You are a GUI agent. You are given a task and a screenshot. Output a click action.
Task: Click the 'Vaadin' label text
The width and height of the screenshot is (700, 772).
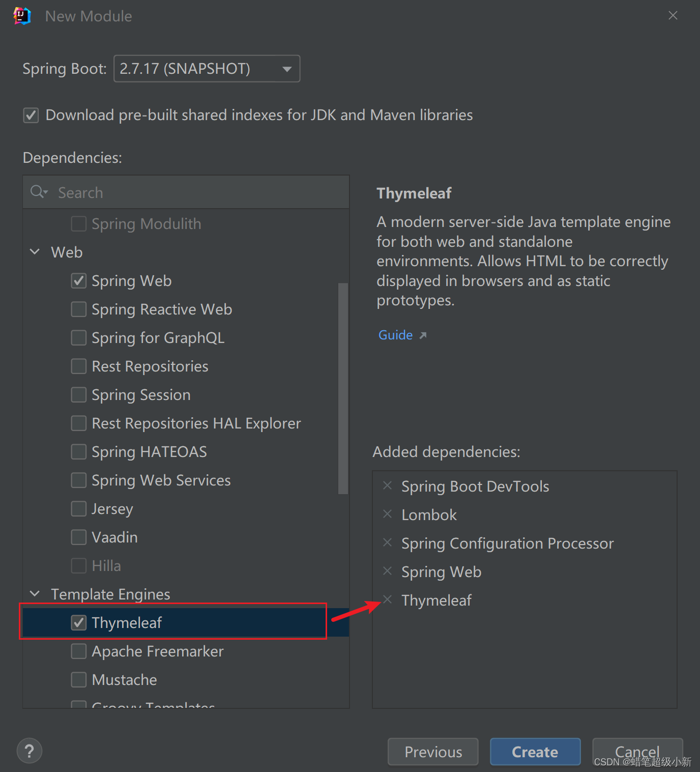coord(114,537)
